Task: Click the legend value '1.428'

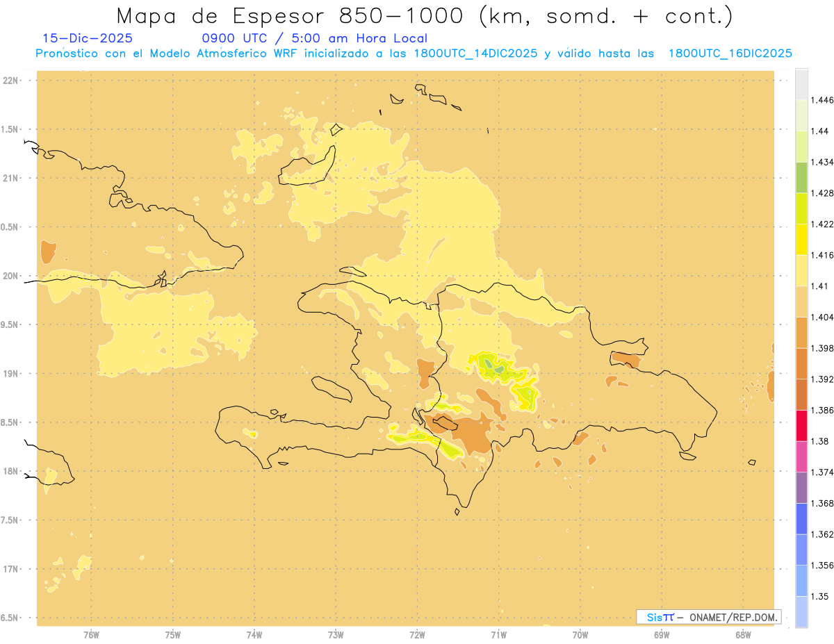Action: [824, 193]
